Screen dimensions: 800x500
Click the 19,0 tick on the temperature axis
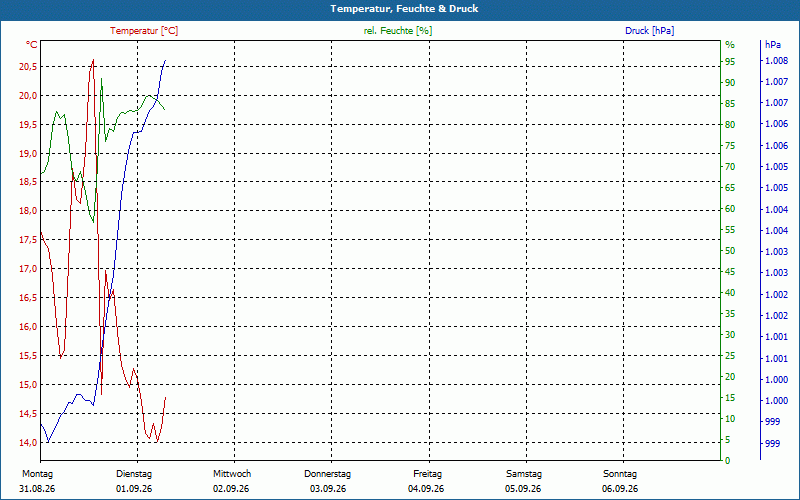(x=29, y=154)
